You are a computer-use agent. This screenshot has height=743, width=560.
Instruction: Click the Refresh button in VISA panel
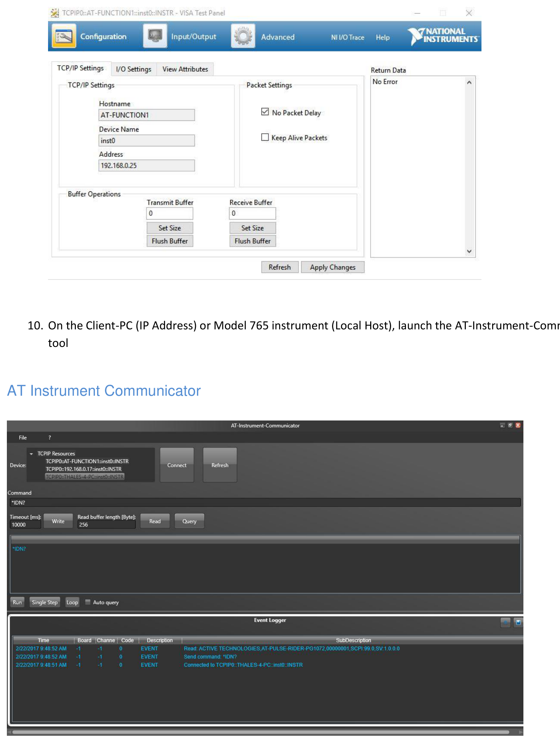point(280,267)
